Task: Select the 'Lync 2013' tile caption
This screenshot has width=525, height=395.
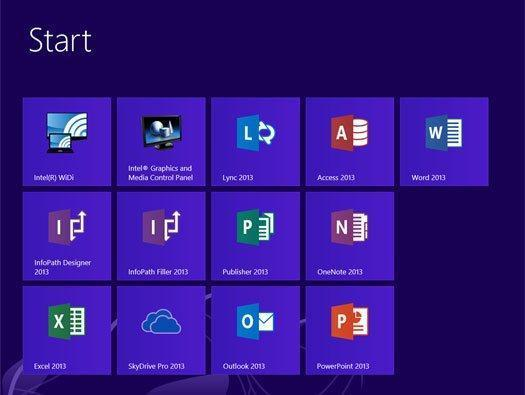Action: pos(238,177)
